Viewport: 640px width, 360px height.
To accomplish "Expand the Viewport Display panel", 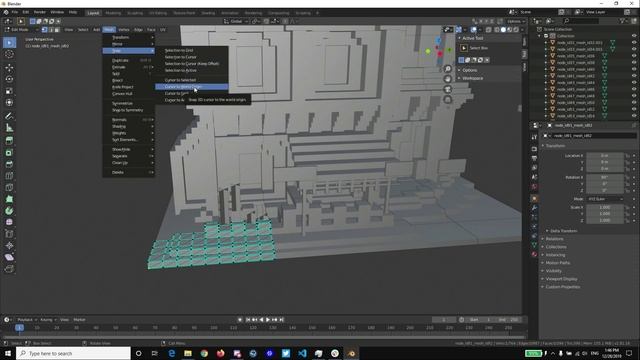I will click(x=561, y=279).
